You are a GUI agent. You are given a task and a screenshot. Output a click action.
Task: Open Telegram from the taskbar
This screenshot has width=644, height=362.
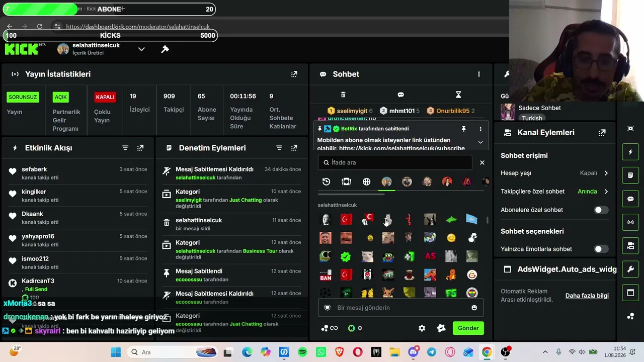click(x=432, y=352)
